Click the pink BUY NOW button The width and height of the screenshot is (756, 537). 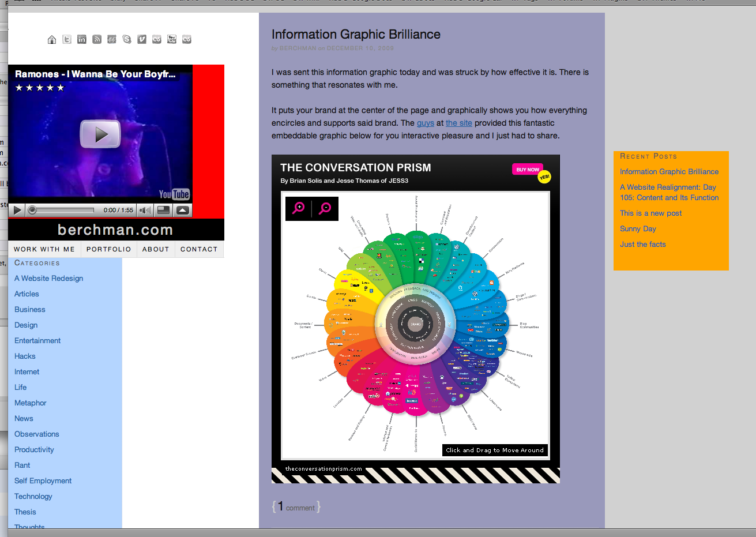[x=528, y=170]
